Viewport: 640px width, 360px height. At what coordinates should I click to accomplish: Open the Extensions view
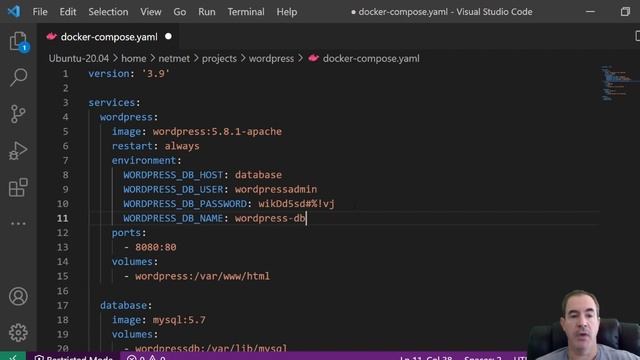[x=18, y=187]
